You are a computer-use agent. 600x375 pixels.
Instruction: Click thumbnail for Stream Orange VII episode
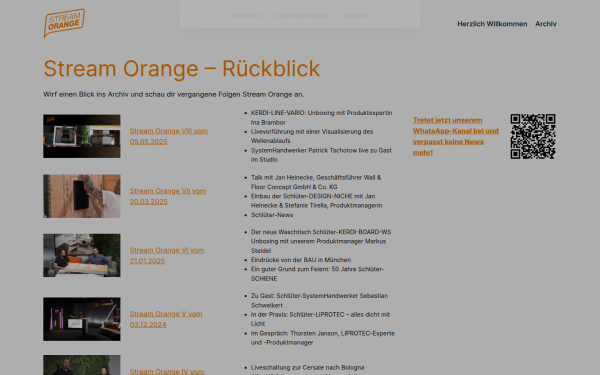(x=82, y=196)
